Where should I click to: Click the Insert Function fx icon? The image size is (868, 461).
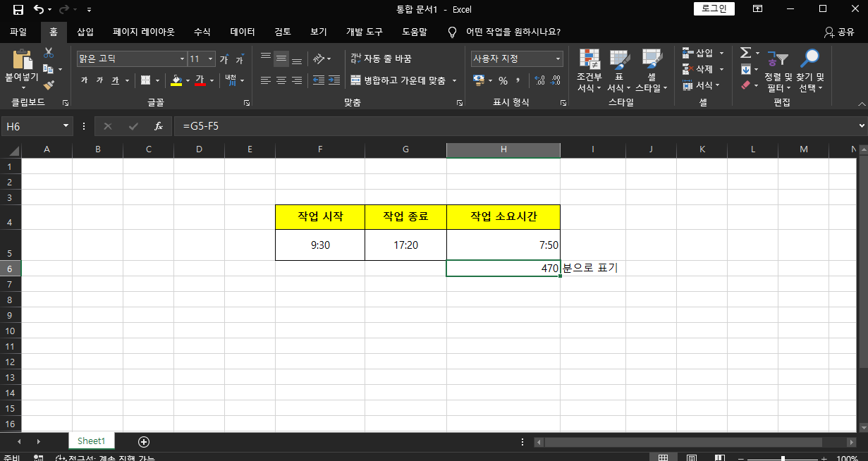[x=159, y=126]
